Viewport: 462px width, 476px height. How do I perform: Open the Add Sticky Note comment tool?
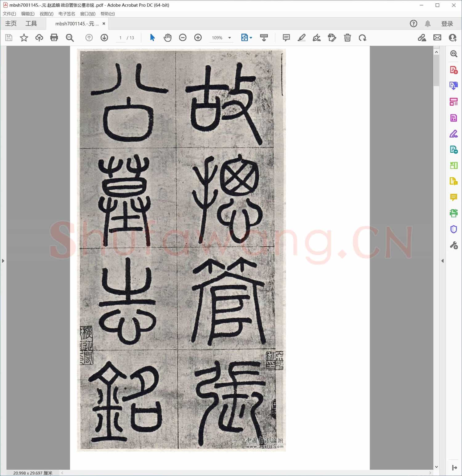[x=286, y=38]
